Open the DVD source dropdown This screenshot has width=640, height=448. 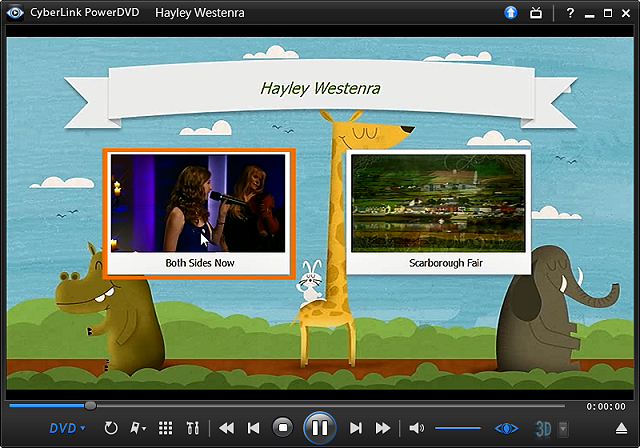(x=67, y=428)
